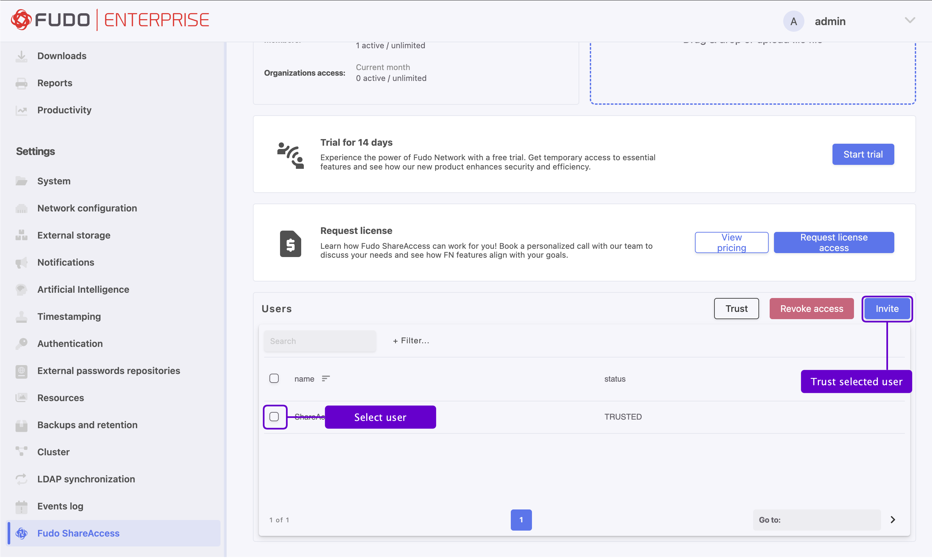Open the + Filter... option
Screen dimensions: 932x560
tap(411, 341)
